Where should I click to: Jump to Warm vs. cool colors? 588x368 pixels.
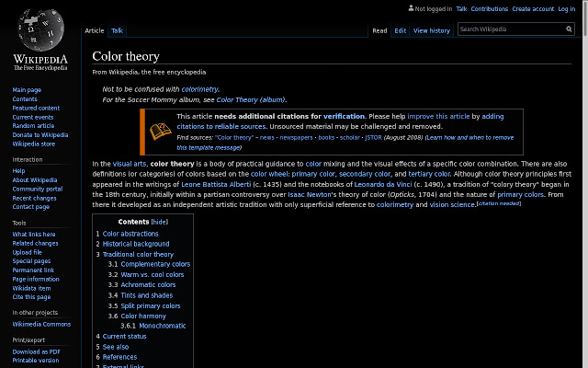153,275
